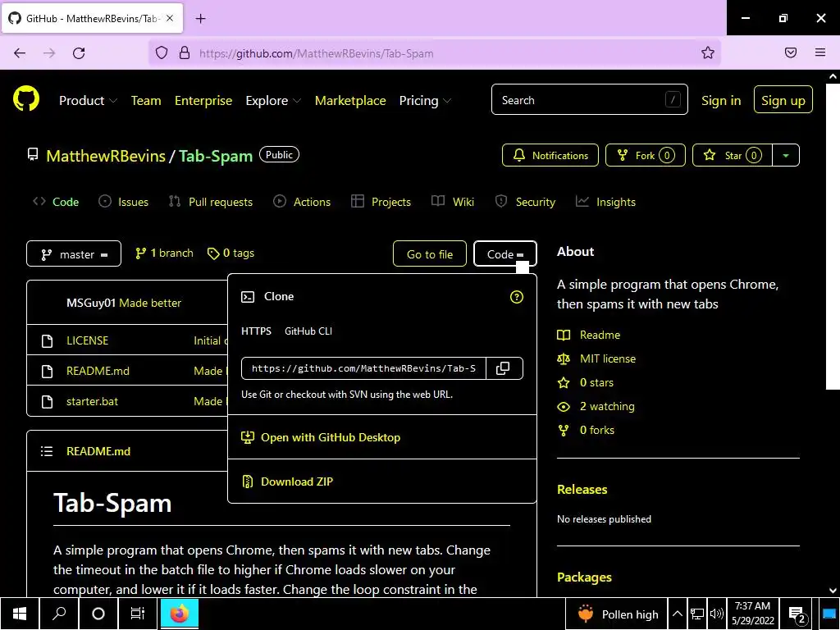
Task: Click the clone URL text field
Action: tap(363, 368)
